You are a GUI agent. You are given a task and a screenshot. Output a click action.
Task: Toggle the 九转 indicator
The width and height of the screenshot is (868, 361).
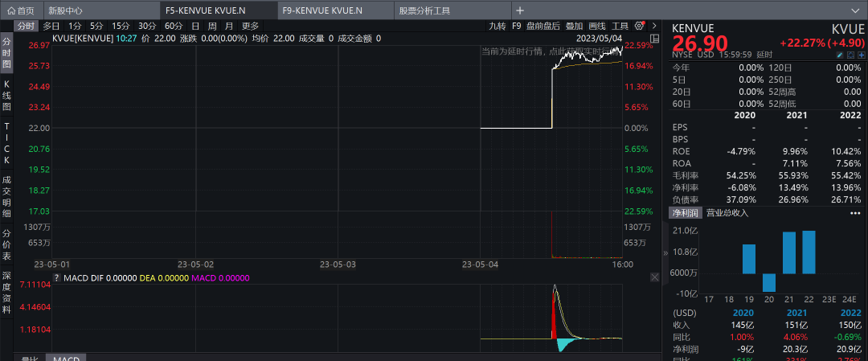pyautogui.click(x=497, y=26)
